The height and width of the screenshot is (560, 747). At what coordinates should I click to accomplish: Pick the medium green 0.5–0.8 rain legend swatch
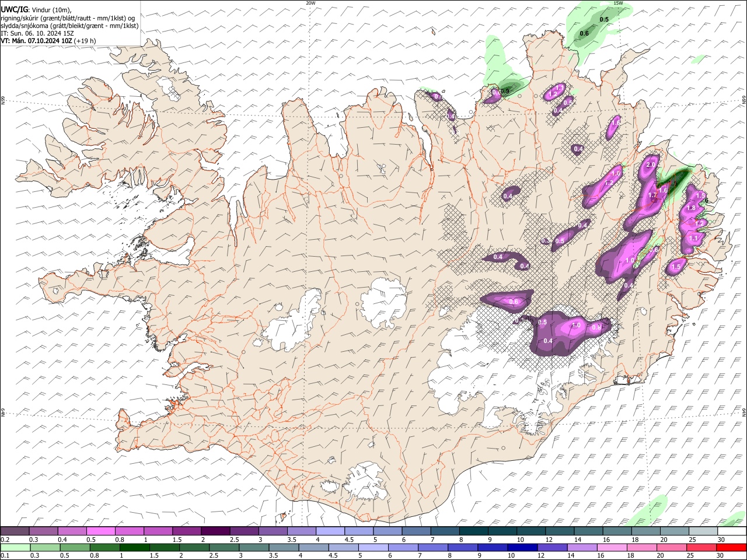75,548
